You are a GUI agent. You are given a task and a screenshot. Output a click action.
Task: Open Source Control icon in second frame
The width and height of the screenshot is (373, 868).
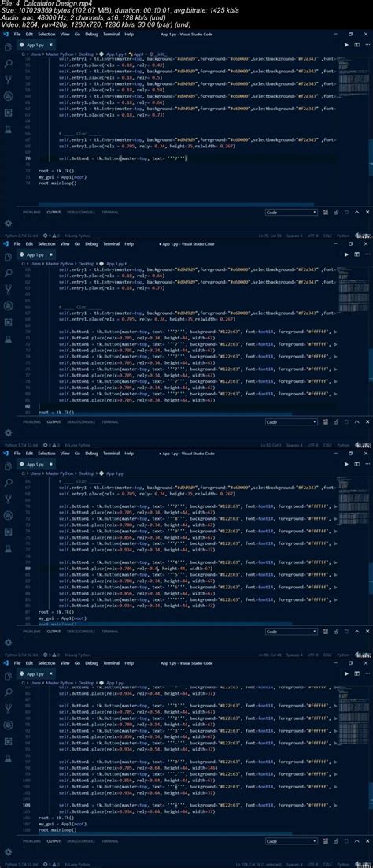(9, 290)
